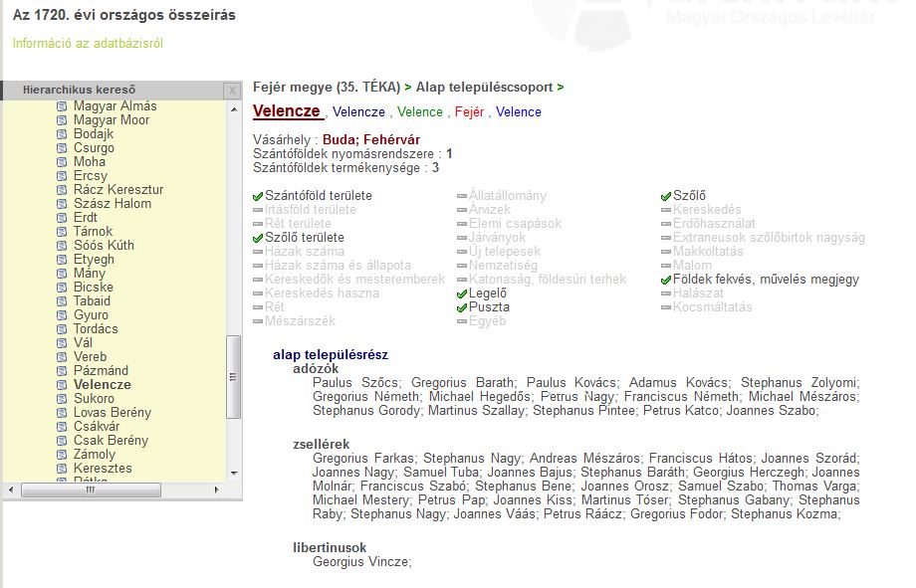Click the icon beside Zámoly
916x588 pixels.
click(62, 455)
